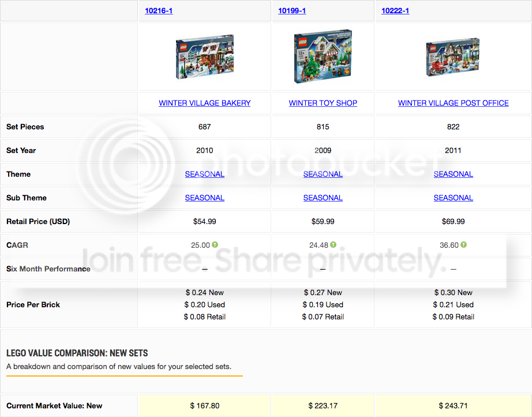532x417 pixels.
Task: Follow the Seasonal Sub Theme link for the Post Office
Action: point(454,198)
